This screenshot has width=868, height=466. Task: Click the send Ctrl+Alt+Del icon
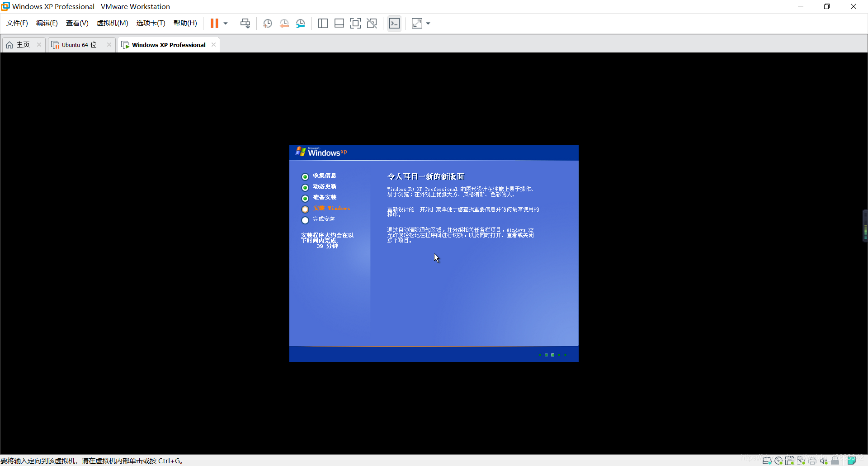245,24
